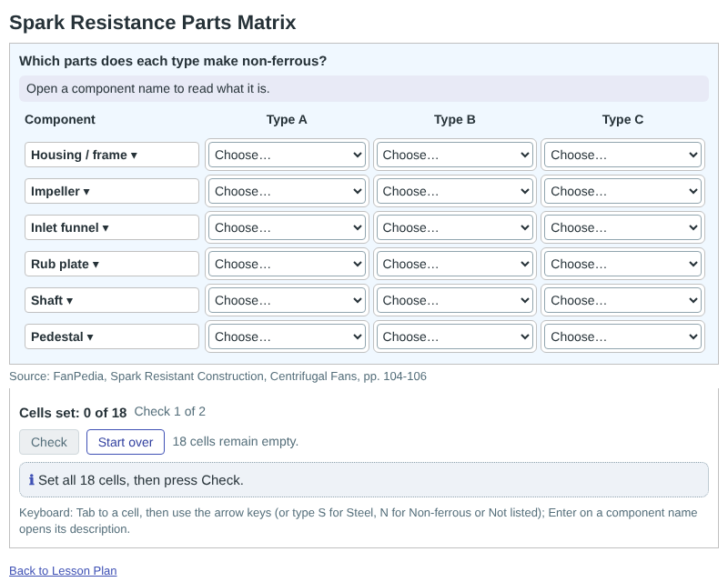Click the Spark Resistance Parts Matrix title
This screenshot has width=728, height=582.
(x=153, y=22)
